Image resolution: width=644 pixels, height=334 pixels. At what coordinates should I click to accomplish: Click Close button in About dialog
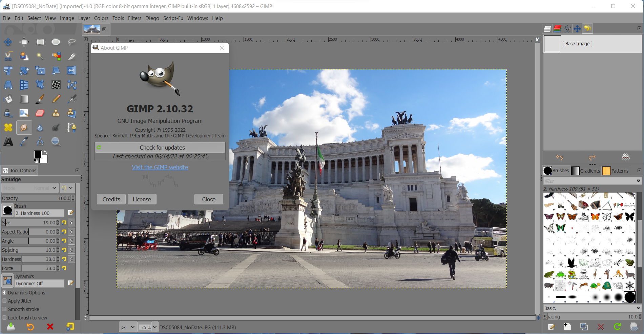(209, 199)
